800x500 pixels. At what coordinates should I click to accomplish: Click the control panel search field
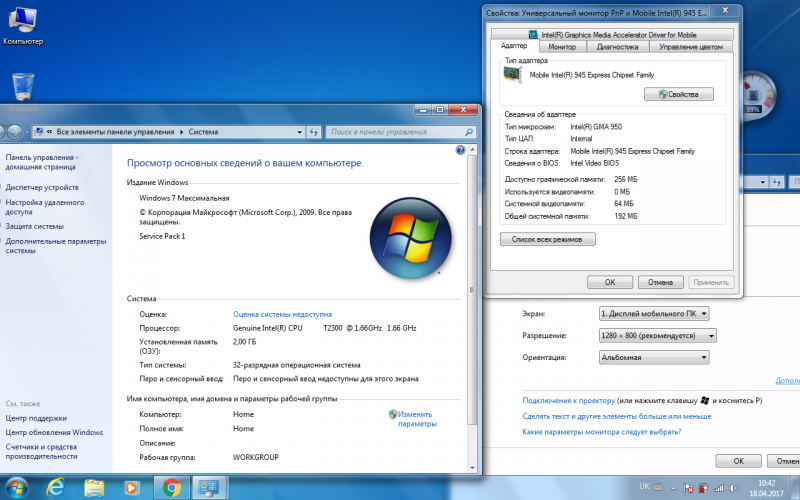click(x=392, y=131)
